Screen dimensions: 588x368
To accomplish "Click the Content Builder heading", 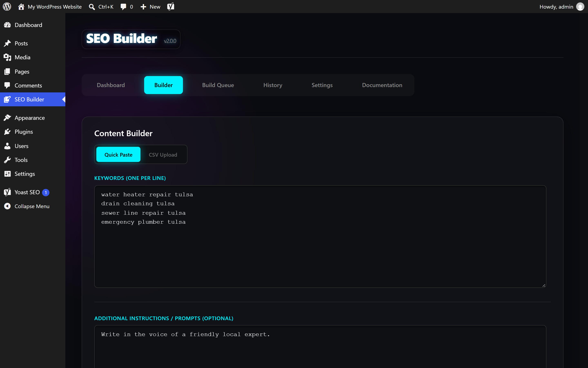I will tap(124, 133).
